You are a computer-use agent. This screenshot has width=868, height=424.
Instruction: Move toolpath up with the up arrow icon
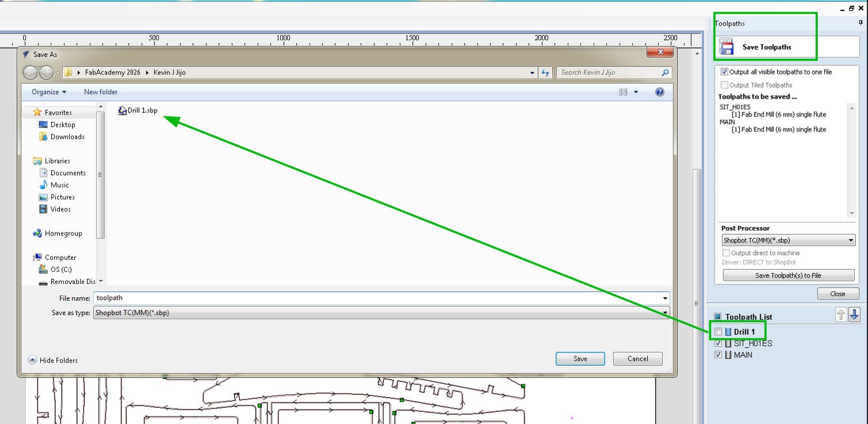click(841, 314)
